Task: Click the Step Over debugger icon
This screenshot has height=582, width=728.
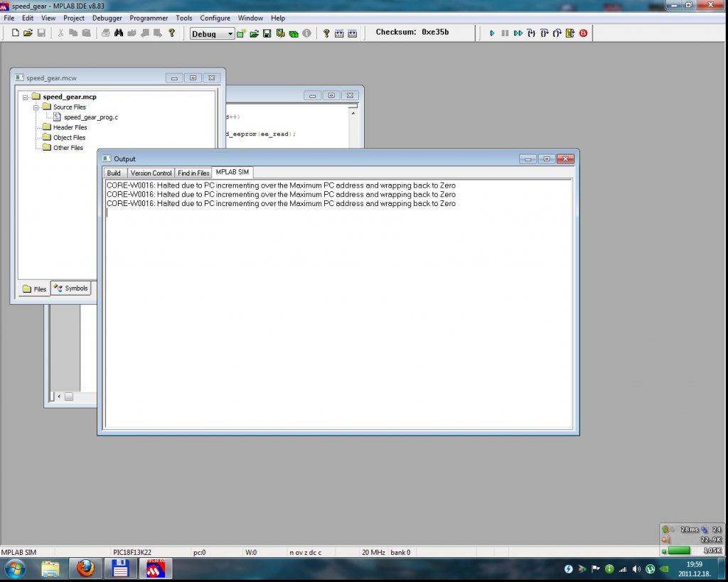Action: pyautogui.click(x=544, y=33)
